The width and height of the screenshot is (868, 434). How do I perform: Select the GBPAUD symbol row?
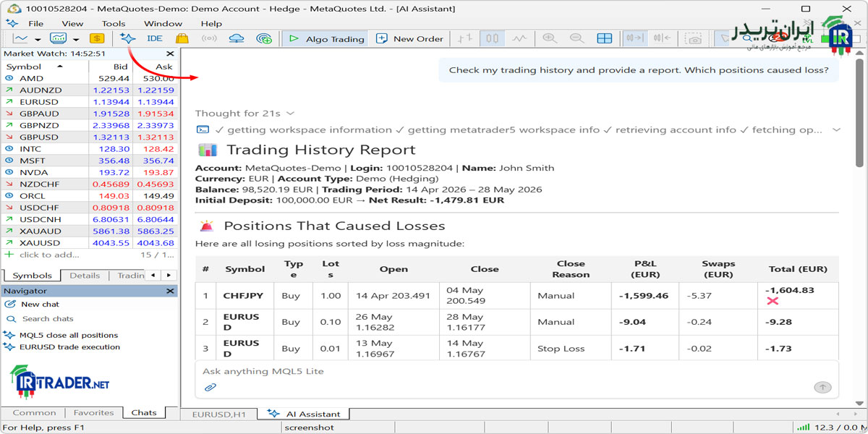point(89,114)
